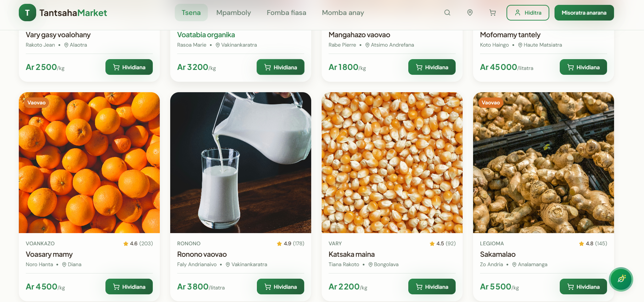
Task: Open the Fomba fiasa menu item
Action: pyautogui.click(x=286, y=13)
